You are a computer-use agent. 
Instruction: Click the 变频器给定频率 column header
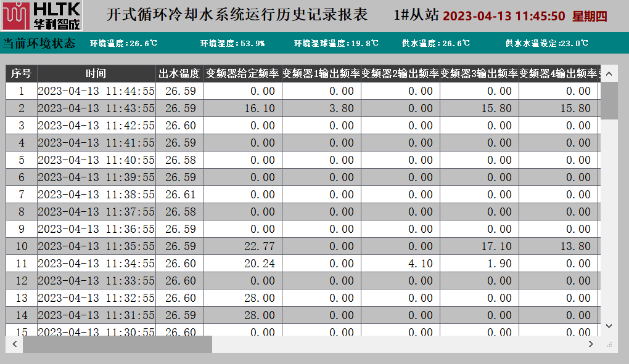(x=242, y=74)
